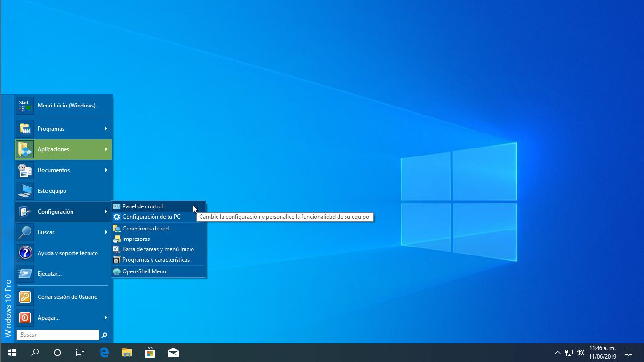Click the Cerrar sesión key icon
This screenshot has height=362, width=644.
[24, 297]
